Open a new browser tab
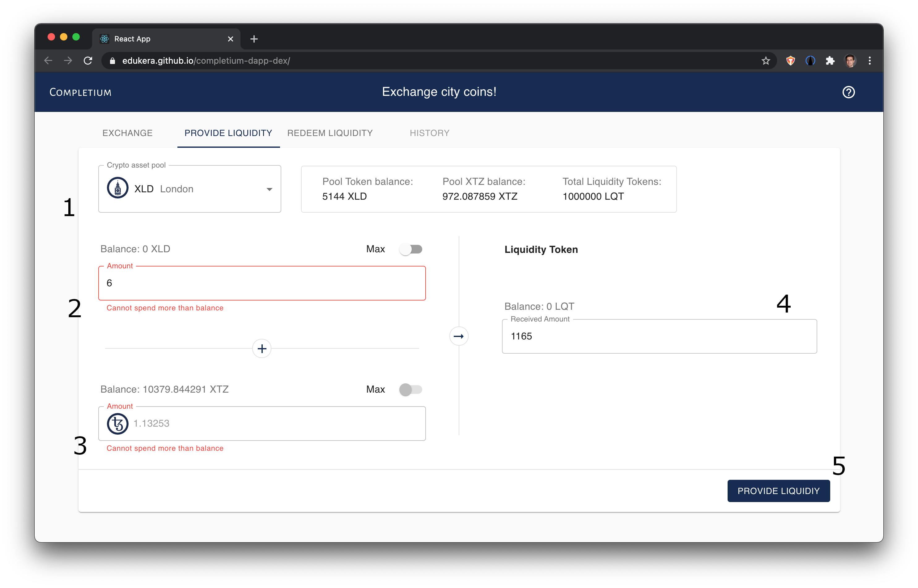 coord(254,39)
